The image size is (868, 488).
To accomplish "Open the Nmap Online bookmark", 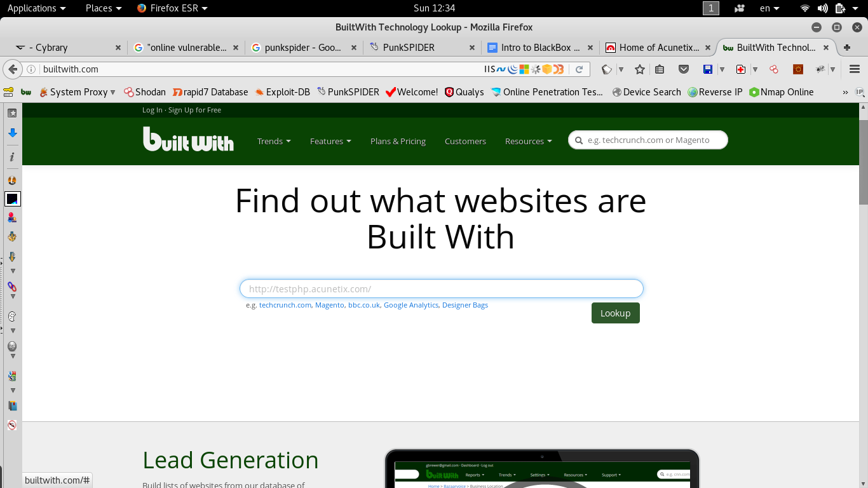I will click(782, 92).
